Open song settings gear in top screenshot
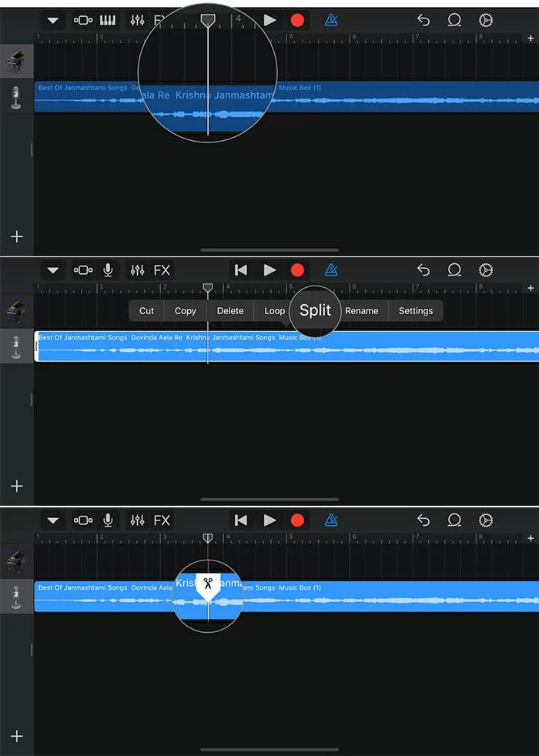 click(486, 20)
